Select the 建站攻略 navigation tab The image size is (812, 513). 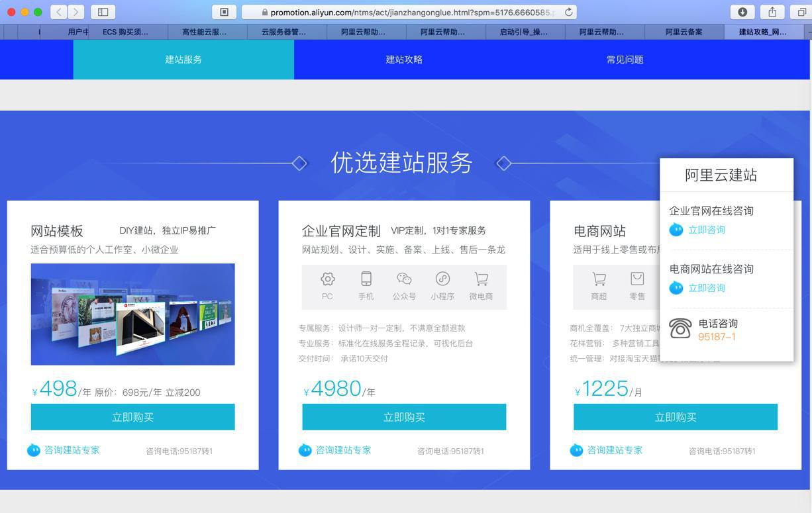(404, 60)
